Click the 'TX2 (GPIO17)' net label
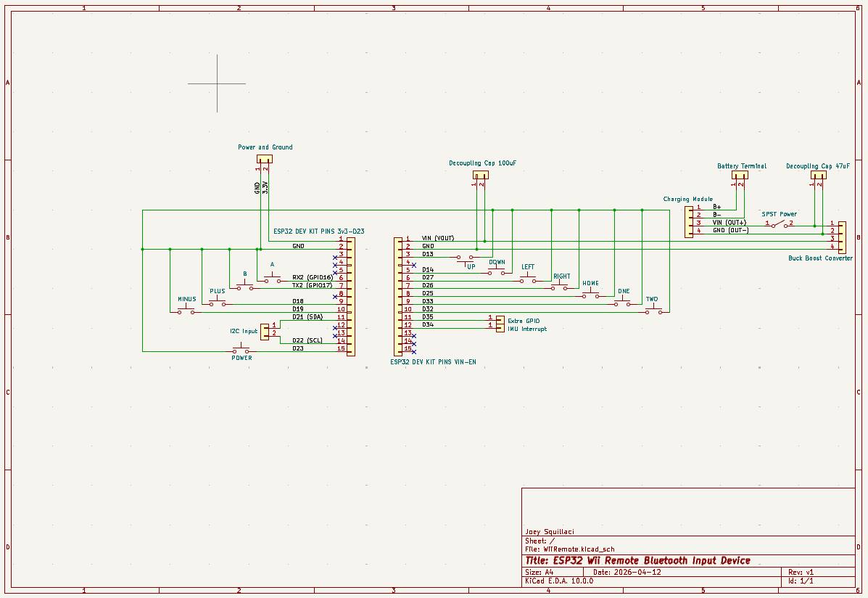Image resolution: width=868 pixels, height=598 pixels. [x=313, y=285]
